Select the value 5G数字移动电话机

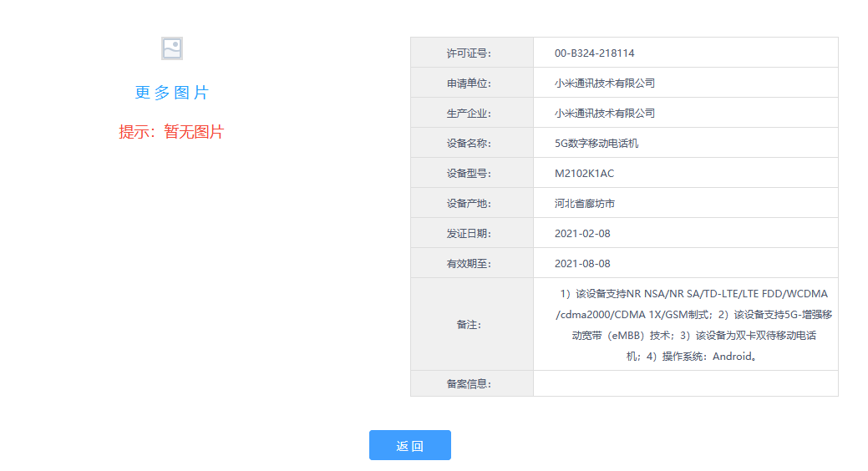(596, 144)
